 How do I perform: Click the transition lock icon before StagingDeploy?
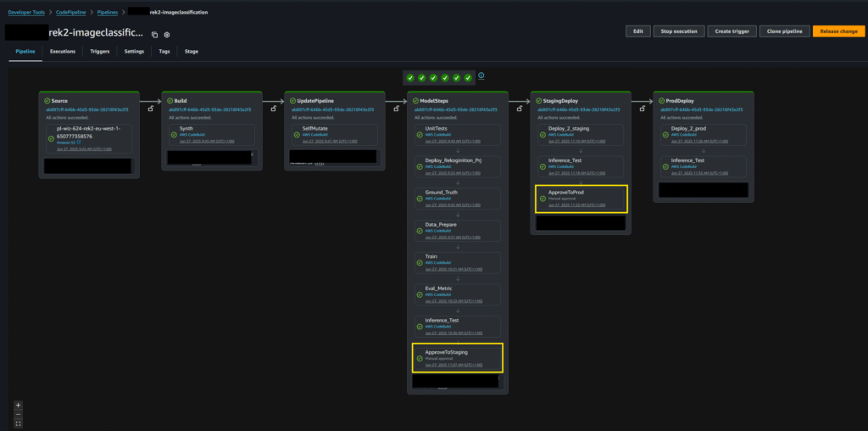click(519, 109)
